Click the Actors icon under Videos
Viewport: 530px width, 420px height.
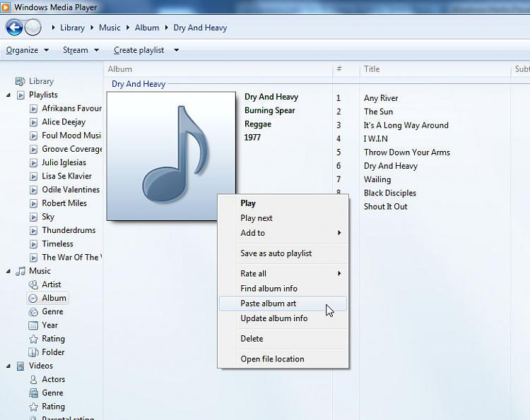(33, 380)
